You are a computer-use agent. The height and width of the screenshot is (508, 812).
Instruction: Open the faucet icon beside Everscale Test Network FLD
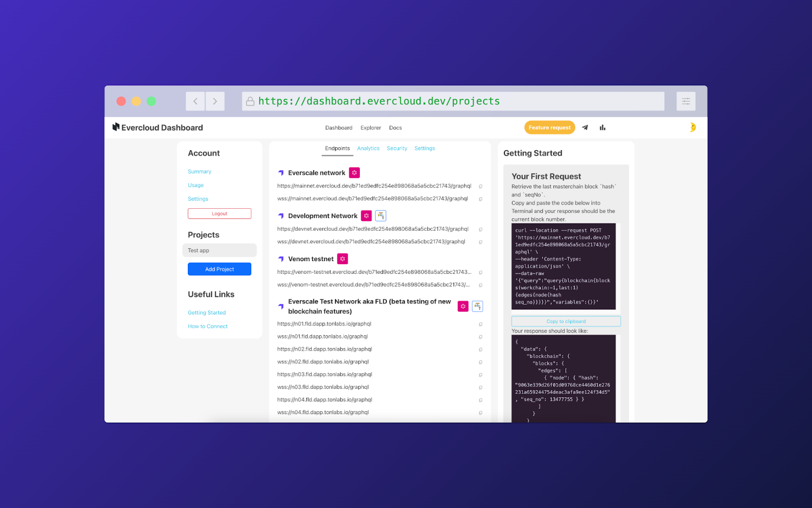click(477, 306)
